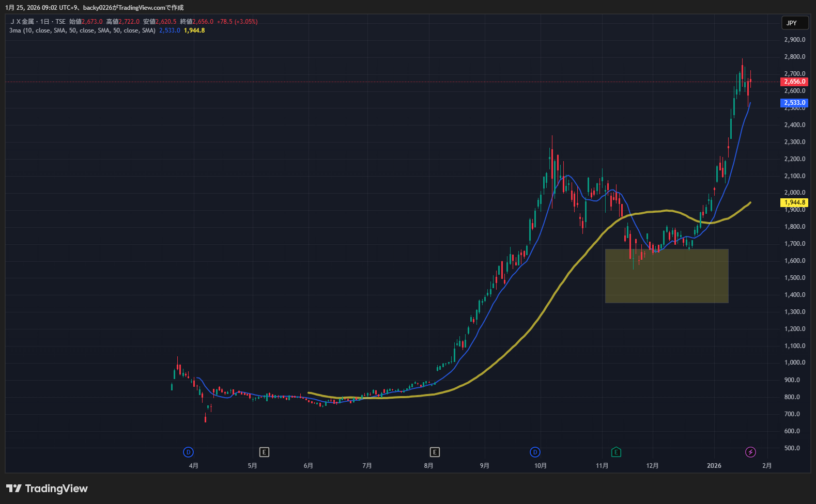This screenshot has height=504, width=816.
Task: Select the blue 2,533.0 price axis label
Action: pyautogui.click(x=794, y=103)
